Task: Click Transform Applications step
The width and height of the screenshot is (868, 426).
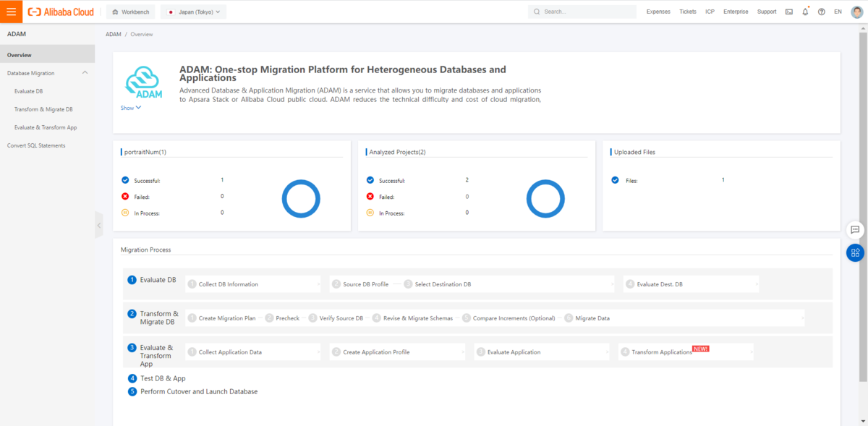Action: (x=662, y=352)
